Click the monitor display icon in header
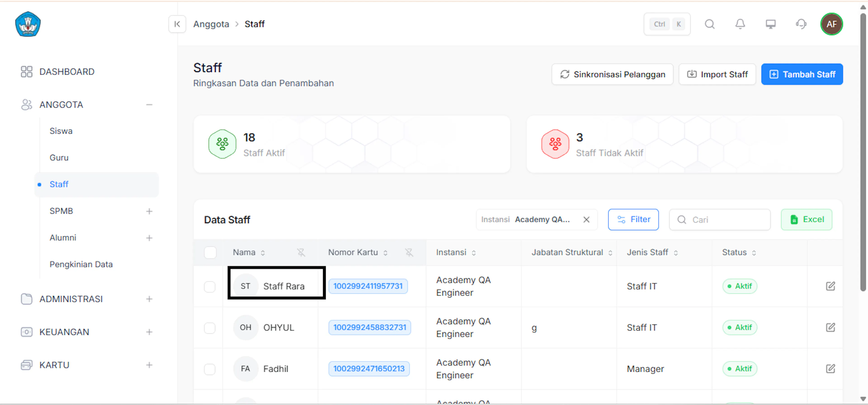Viewport: 868px width, 405px height. point(771,24)
